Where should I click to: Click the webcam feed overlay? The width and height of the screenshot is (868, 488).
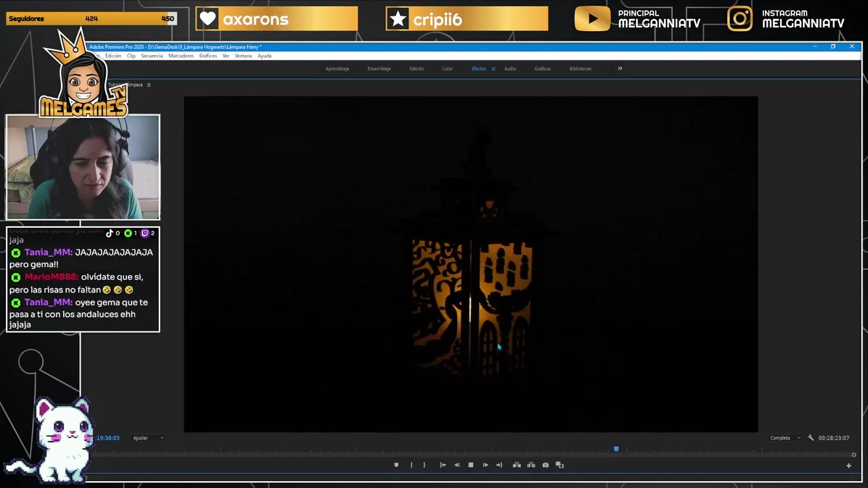[x=83, y=167]
